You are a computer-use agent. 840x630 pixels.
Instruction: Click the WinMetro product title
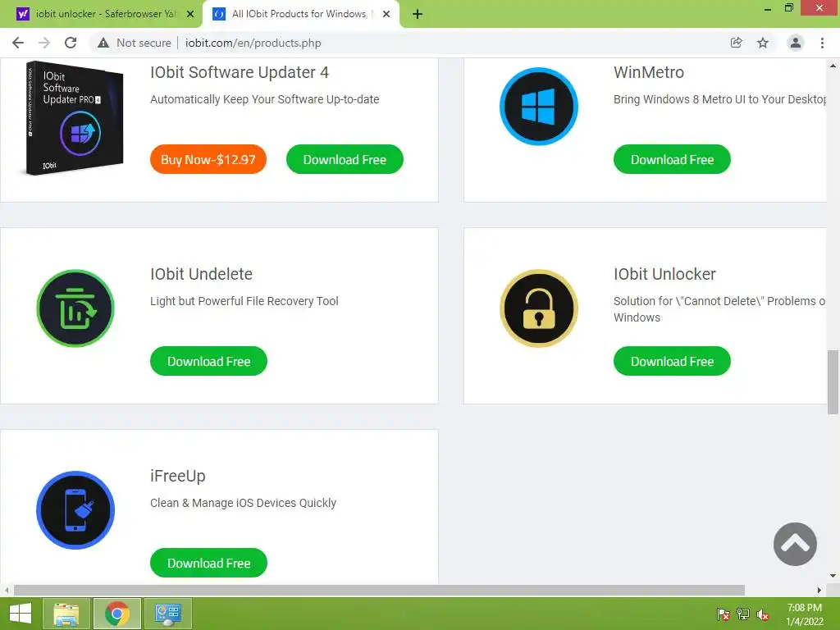(649, 72)
